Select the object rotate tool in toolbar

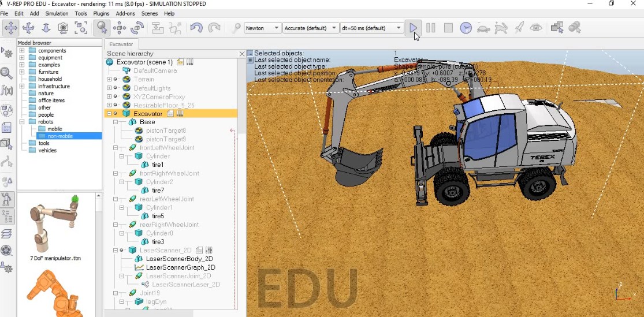click(x=137, y=28)
